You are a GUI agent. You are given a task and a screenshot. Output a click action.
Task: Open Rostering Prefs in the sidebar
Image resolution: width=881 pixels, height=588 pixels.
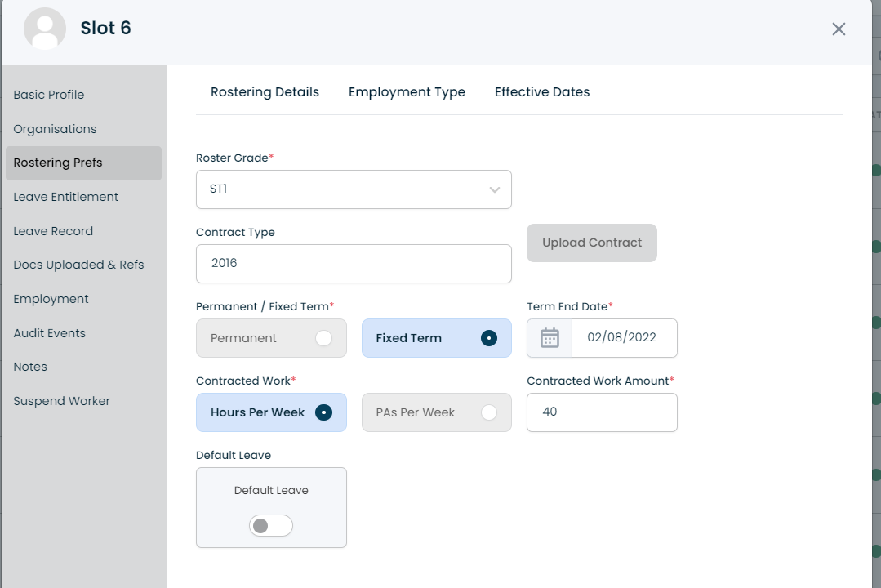tap(84, 163)
